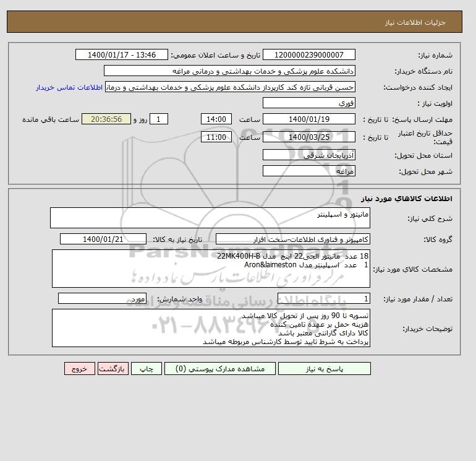
Task: Click label 'گروه کالا:'
Action: pos(438,239)
